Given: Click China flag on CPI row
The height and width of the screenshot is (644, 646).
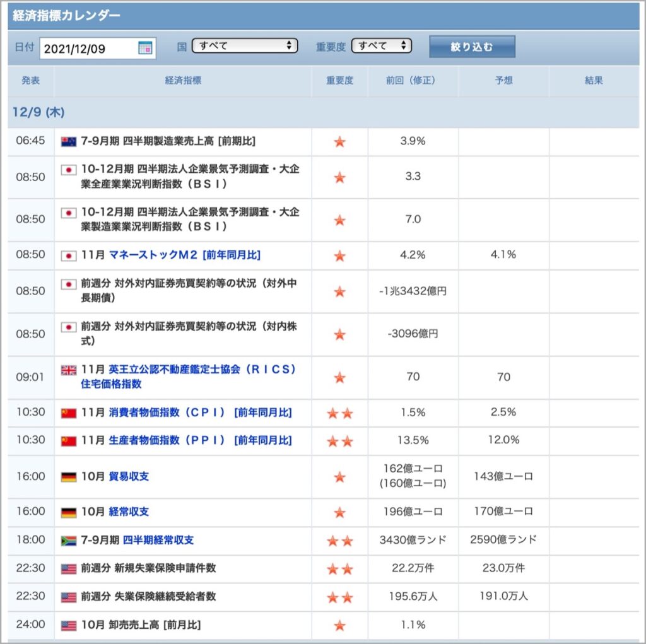Looking at the screenshot, I should point(68,413).
